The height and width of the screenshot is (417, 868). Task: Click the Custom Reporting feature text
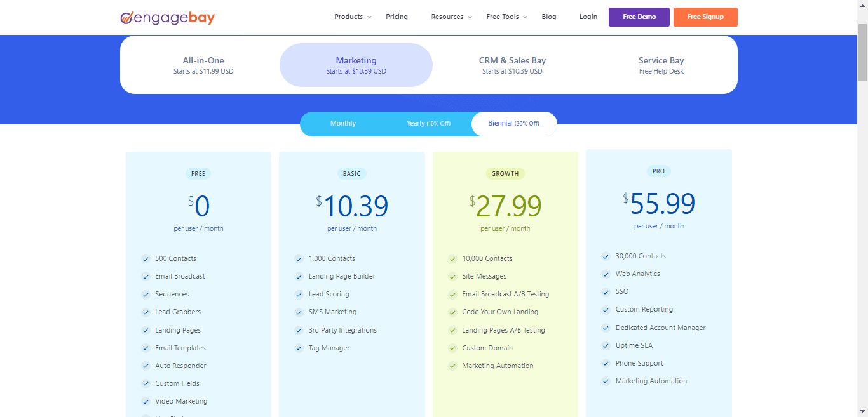(x=644, y=310)
